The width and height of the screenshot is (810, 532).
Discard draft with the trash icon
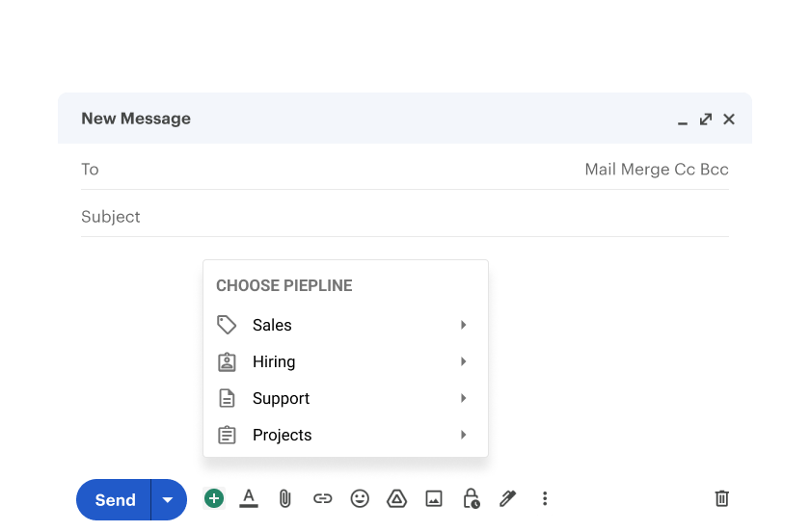pyautogui.click(x=721, y=498)
